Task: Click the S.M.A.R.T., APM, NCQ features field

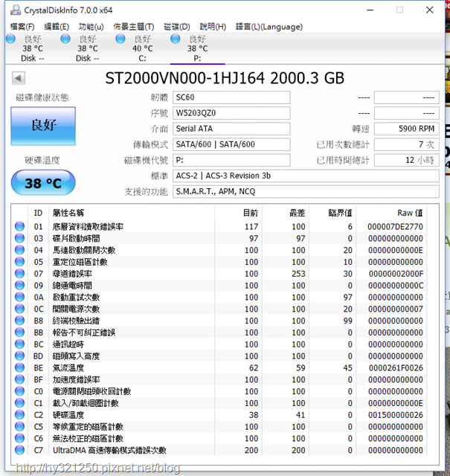Action: [306, 192]
